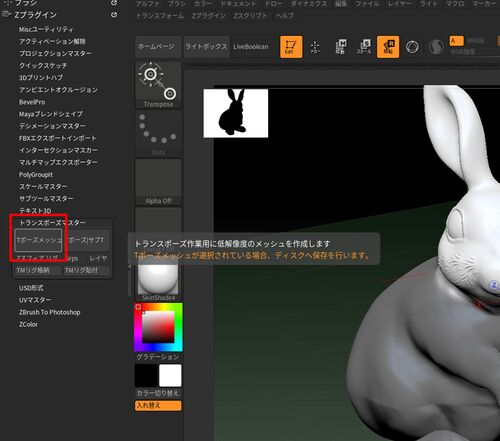Click the Tポーズ|サブT button

87,240
